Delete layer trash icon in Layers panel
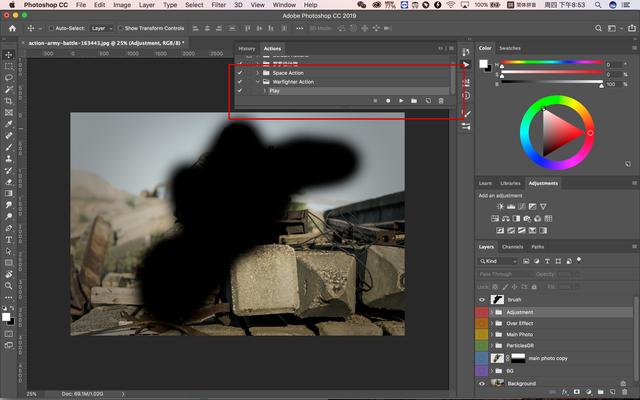 pyautogui.click(x=624, y=392)
